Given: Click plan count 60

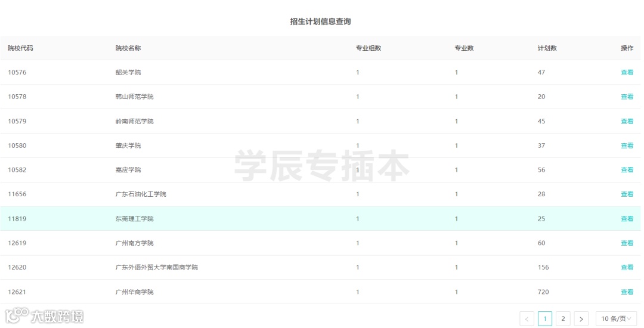Looking at the screenshot, I should 541,243.
